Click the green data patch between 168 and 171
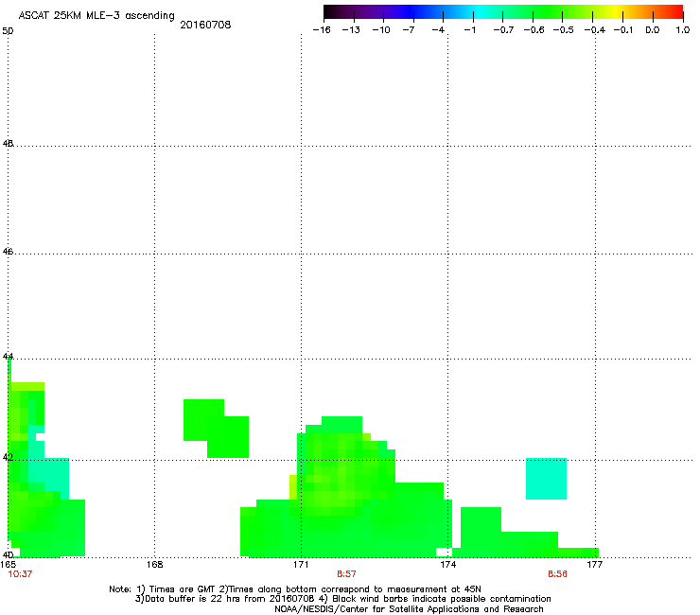Screen dimensions: 700x615 (216, 429)
